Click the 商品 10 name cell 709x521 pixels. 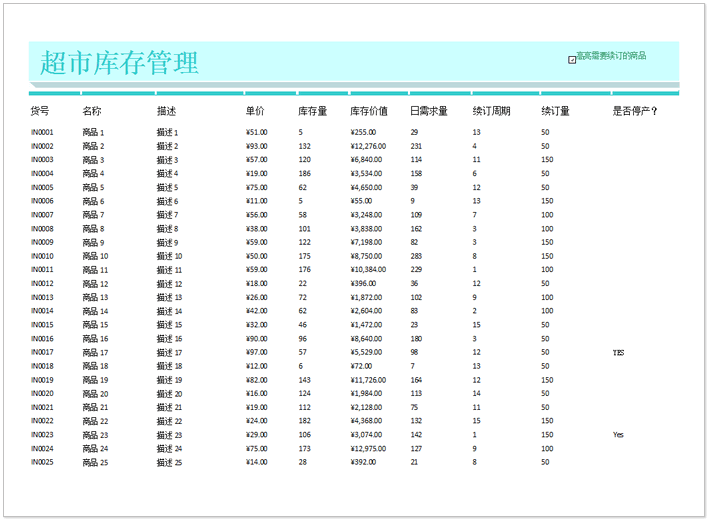click(95, 256)
